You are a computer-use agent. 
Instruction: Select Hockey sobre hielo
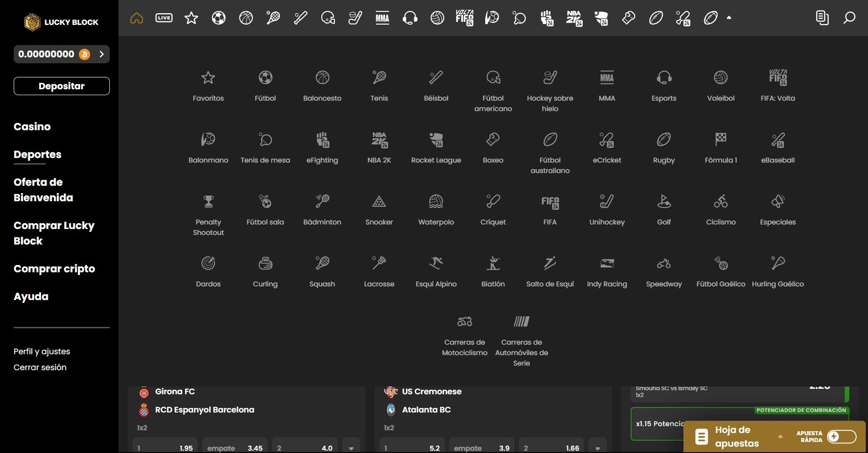pyautogui.click(x=550, y=91)
